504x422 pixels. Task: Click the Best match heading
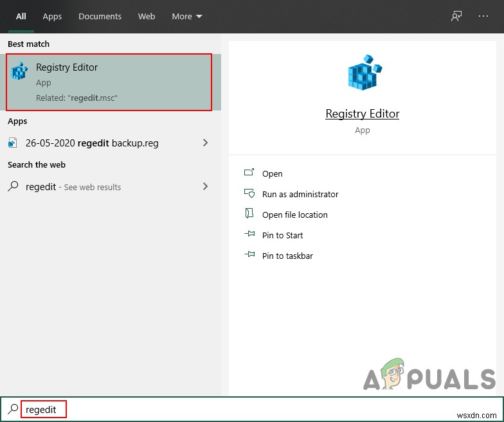tap(28, 44)
